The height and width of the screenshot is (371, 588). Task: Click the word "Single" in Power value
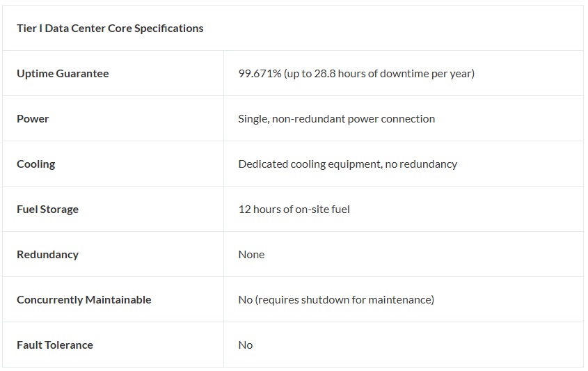tap(253, 119)
